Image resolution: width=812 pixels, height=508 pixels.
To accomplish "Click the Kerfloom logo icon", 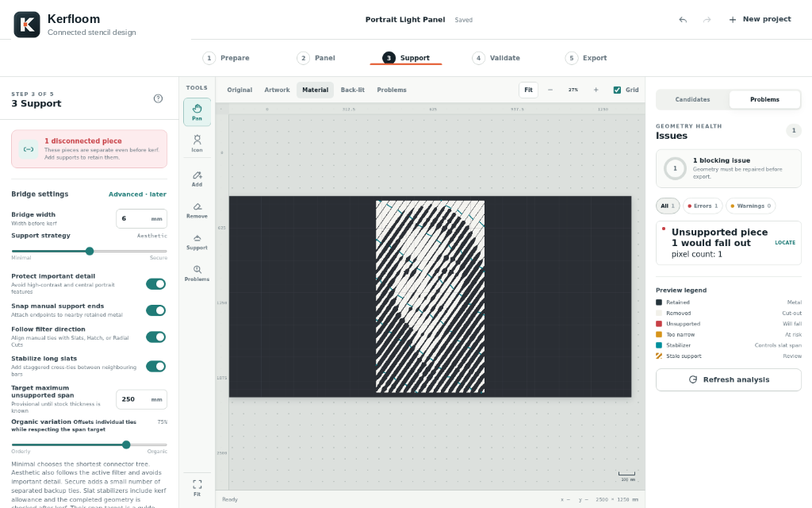I will pyautogui.click(x=27, y=25).
